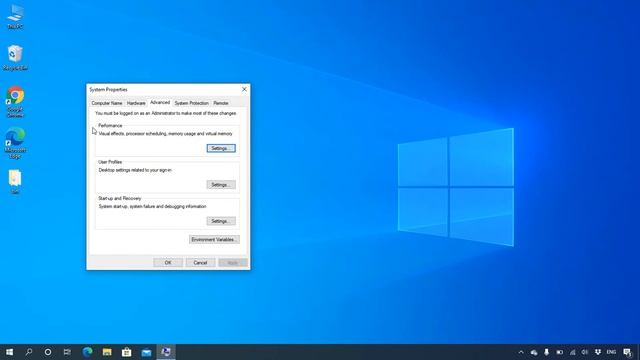Open Task View on taskbar
Image resolution: width=640 pixels, height=360 pixels.
[67, 352]
